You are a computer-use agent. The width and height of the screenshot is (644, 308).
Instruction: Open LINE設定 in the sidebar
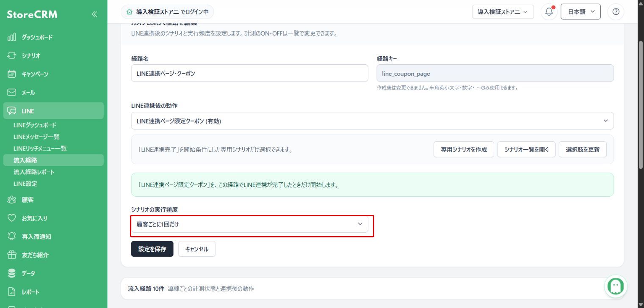click(25, 184)
